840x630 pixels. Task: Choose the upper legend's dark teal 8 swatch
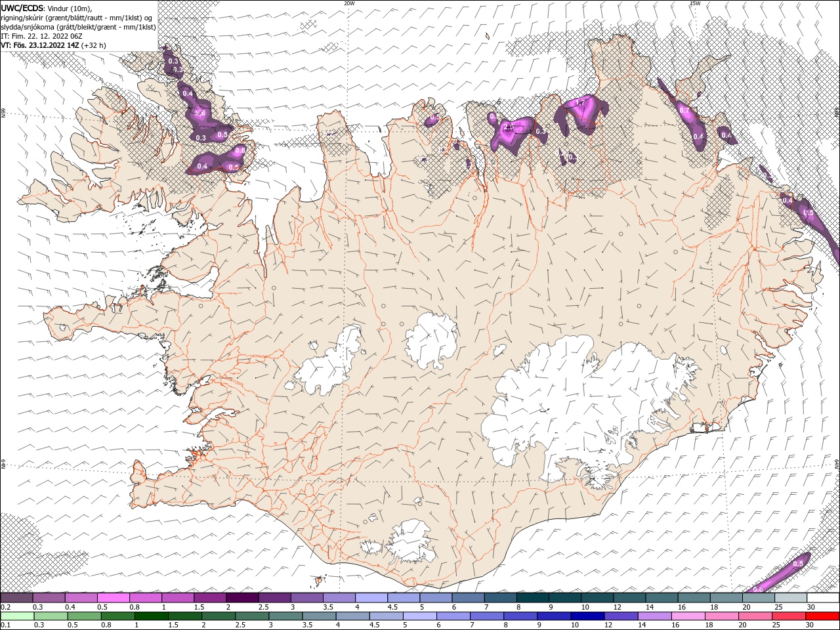(532, 597)
